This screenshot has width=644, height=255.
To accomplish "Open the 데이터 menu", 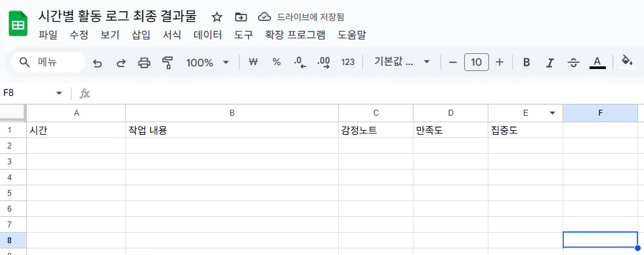I will (x=208, y=35).
